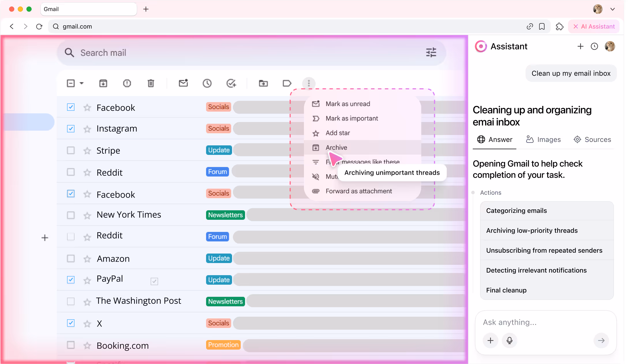The width and height of the screenshot is (639, 364).
Task: Click the labels tag icon in toolbar
Action: (287, 83)
